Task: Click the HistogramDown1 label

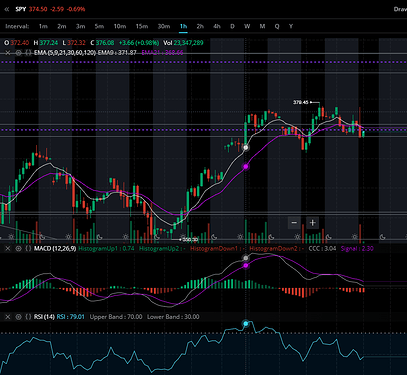Action: pos(217,248)
